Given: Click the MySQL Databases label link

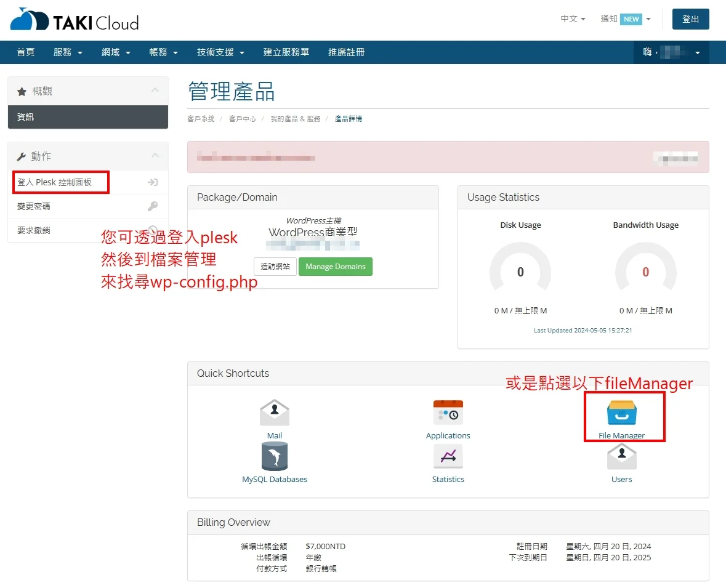Looking at the screenshot, I should point(275,480).
